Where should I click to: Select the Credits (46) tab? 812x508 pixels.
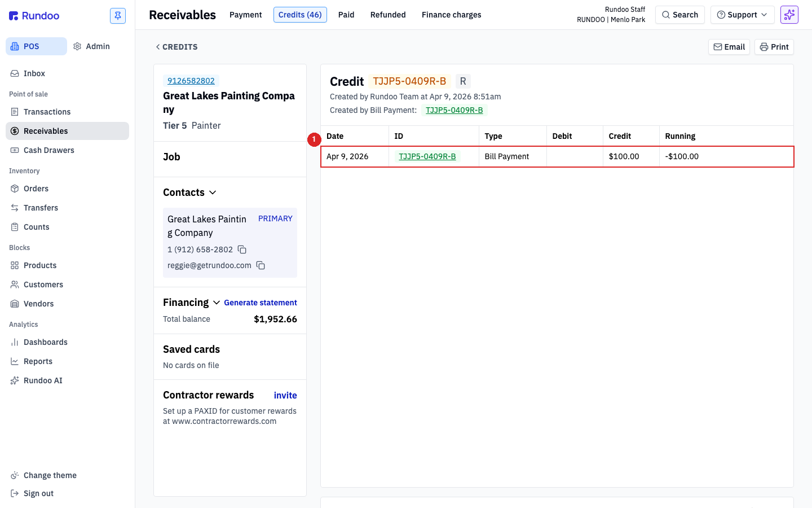300,15
